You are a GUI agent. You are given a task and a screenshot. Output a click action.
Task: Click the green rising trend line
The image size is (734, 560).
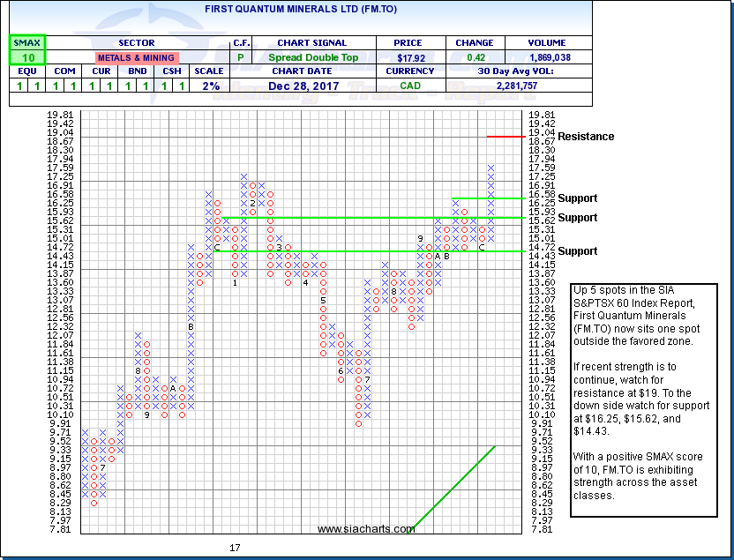coord(454,488)
